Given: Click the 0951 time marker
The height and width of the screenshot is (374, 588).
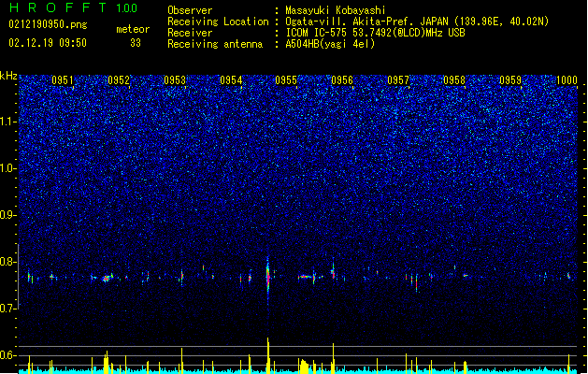Looking at the screenshot, I should tap(63, 80).
